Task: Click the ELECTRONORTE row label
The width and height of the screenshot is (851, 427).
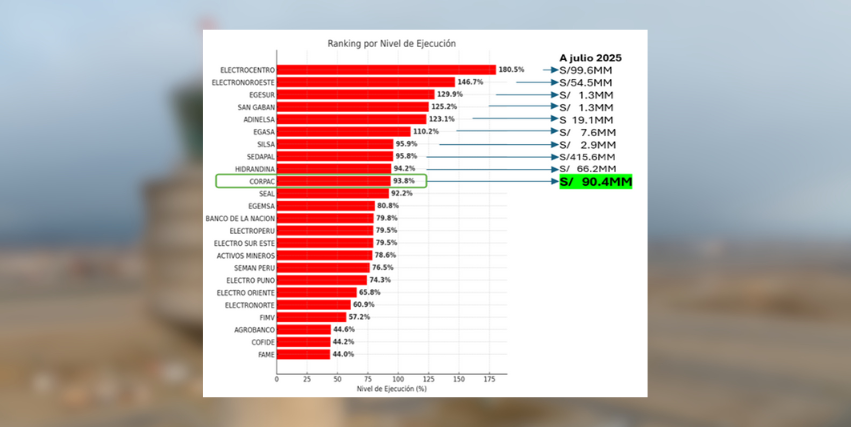Action: click(x=250, y=305)
